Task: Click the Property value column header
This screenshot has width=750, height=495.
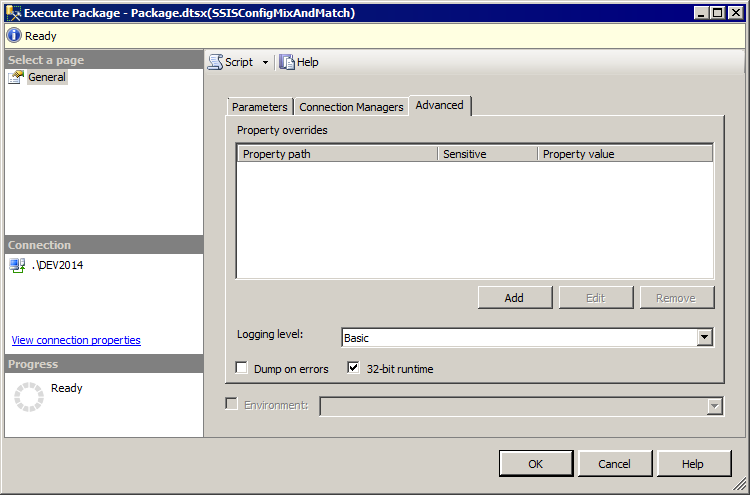Action: pyautogui.click(x=625, y=154)
